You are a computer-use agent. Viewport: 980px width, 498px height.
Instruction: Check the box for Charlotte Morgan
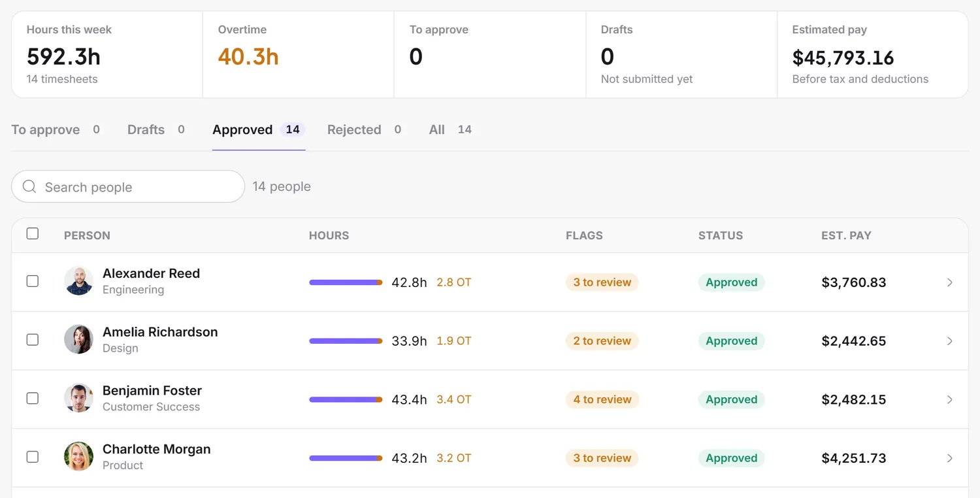click(32, 457)
